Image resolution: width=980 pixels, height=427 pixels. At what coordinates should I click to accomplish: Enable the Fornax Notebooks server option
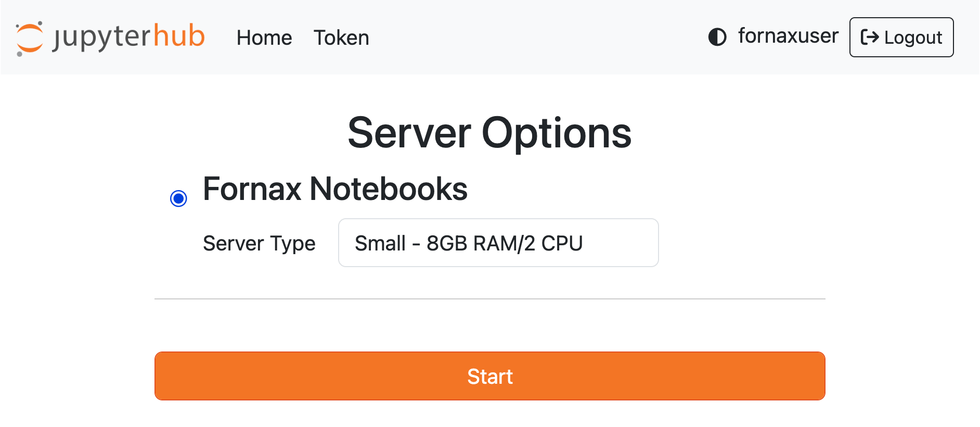(x=178, y=198)
